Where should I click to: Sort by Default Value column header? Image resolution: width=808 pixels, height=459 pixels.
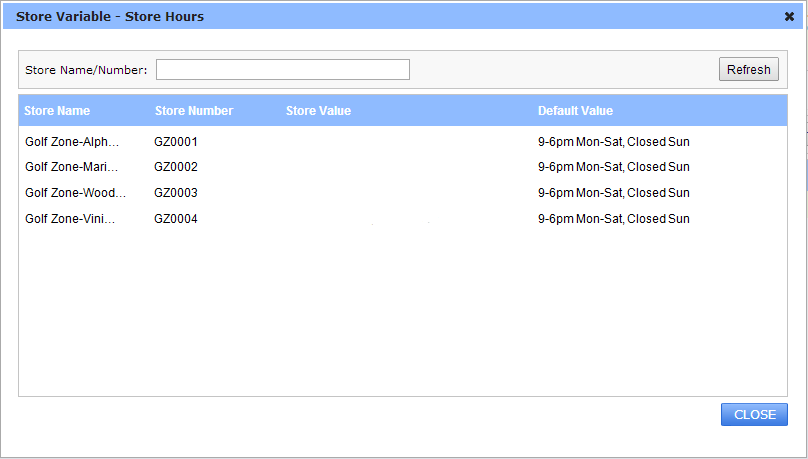click(x=576, y=111)
